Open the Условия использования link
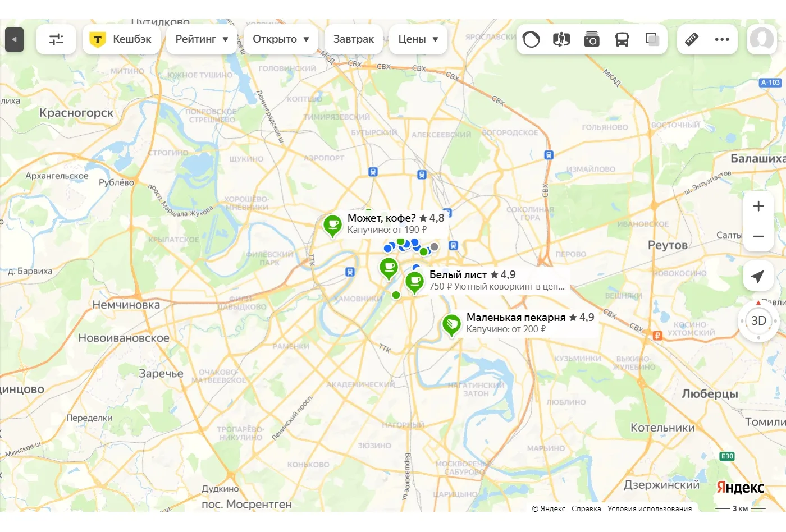The image size is (786, 532). click(x=650, y=508)
